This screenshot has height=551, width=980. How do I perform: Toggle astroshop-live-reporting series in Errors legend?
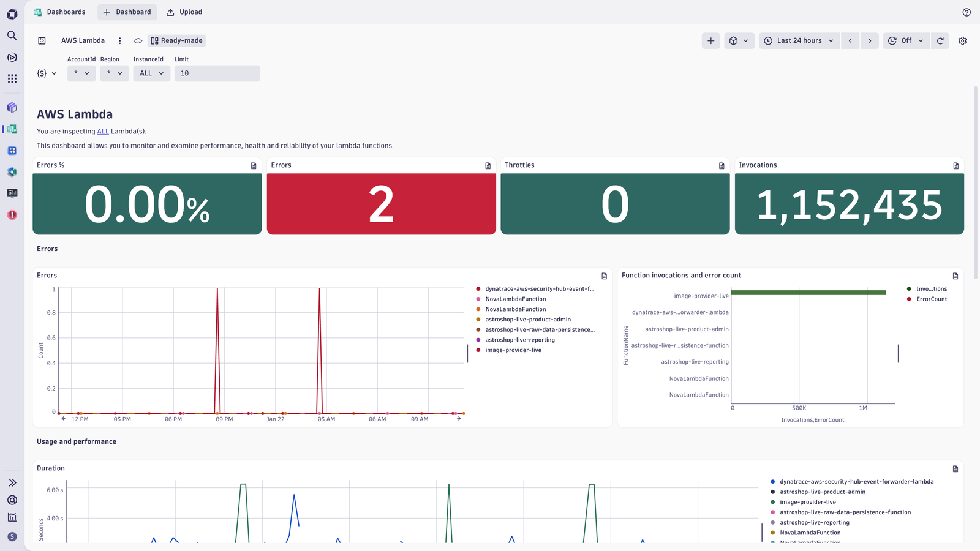pos(515,340)
